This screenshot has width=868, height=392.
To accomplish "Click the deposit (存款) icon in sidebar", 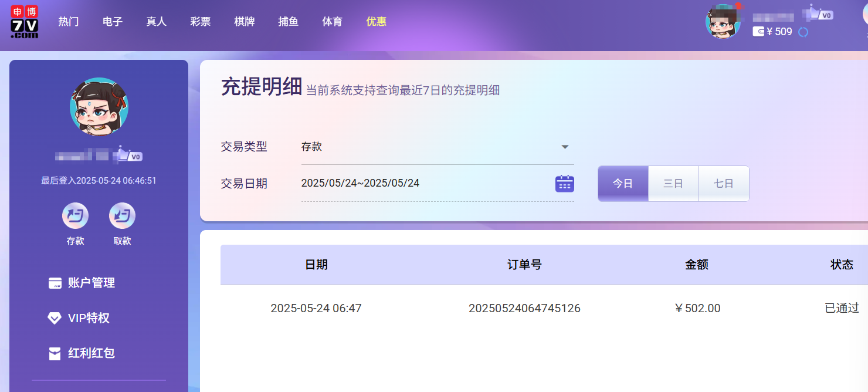I will 75,216.
